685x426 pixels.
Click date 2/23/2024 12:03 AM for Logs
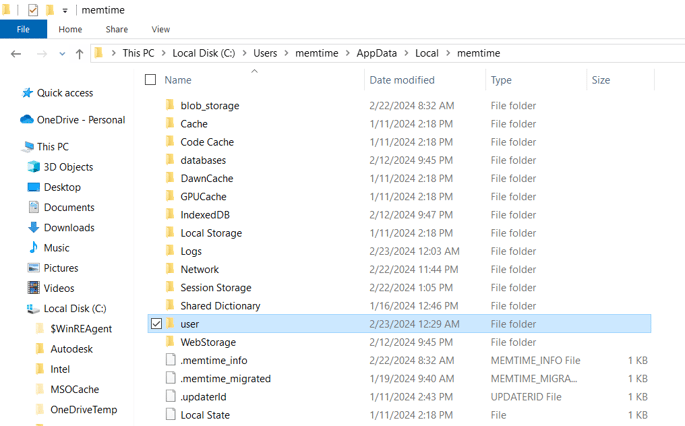pyautogui.click(x=414, y=251)
